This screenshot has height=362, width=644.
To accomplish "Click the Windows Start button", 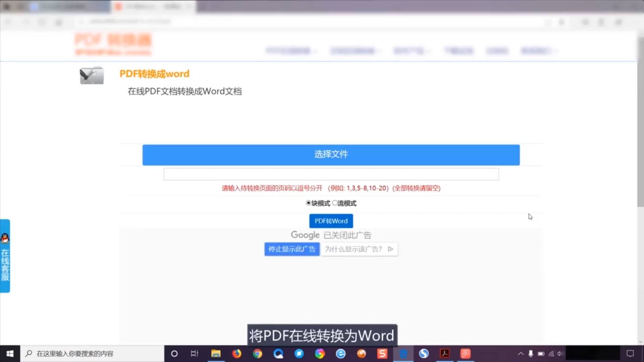I will point(10,354).
